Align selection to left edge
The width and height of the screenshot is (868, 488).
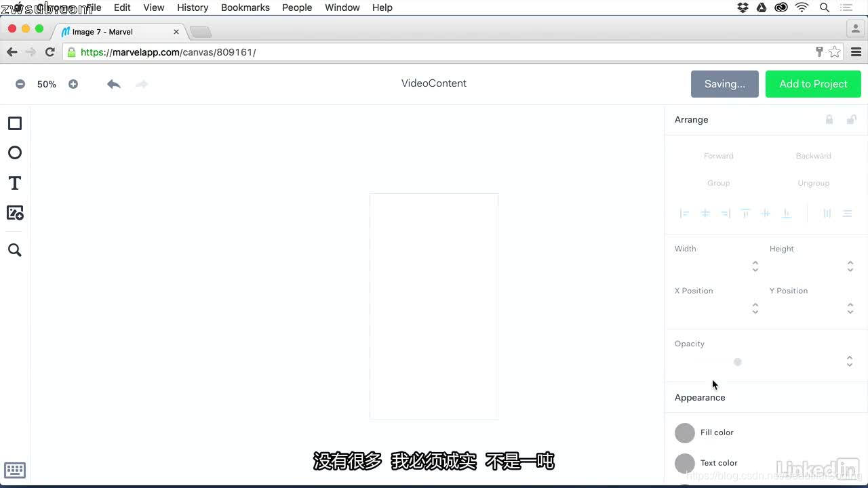[x=685, y=213]
